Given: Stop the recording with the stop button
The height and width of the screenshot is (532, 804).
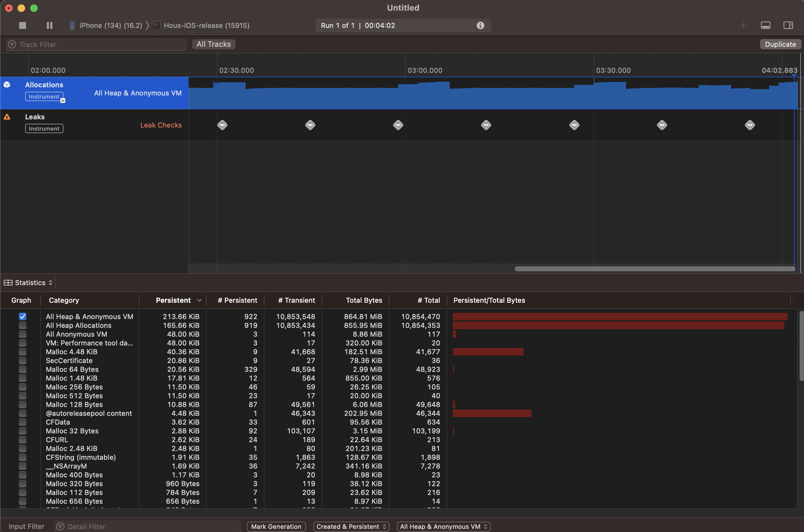Looking at the screenshot, I should tap(22, 25).
